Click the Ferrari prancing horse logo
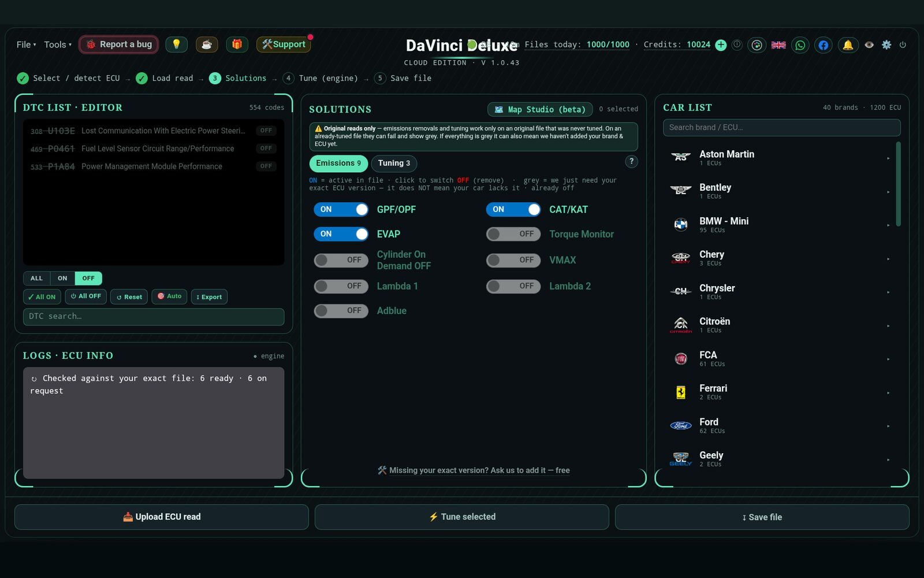Image resolution: width=924 pixels, height=578 pixels. click(x=681, y=392)
